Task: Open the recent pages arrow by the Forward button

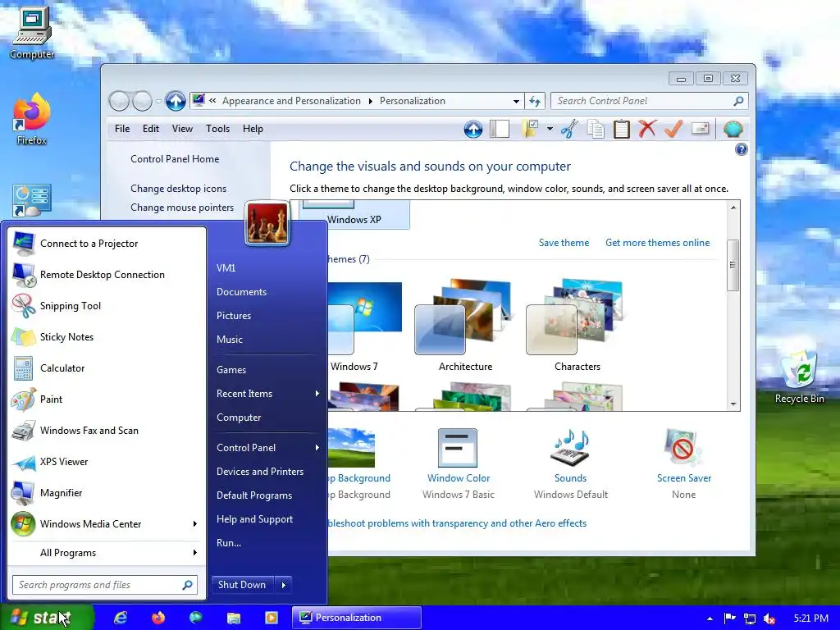Action: 158,101
